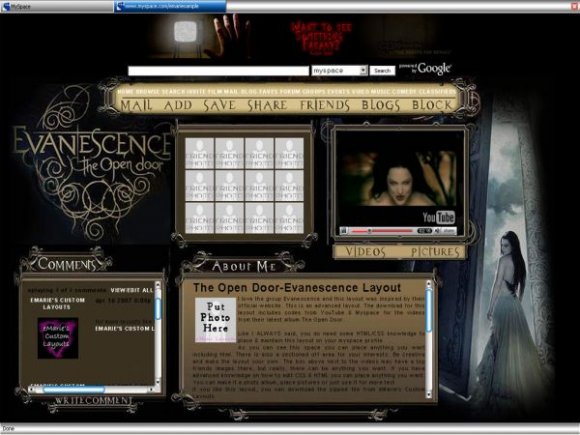Open MUSIC in the top nav bar
580x435 pixels.
tap(381, 91)
